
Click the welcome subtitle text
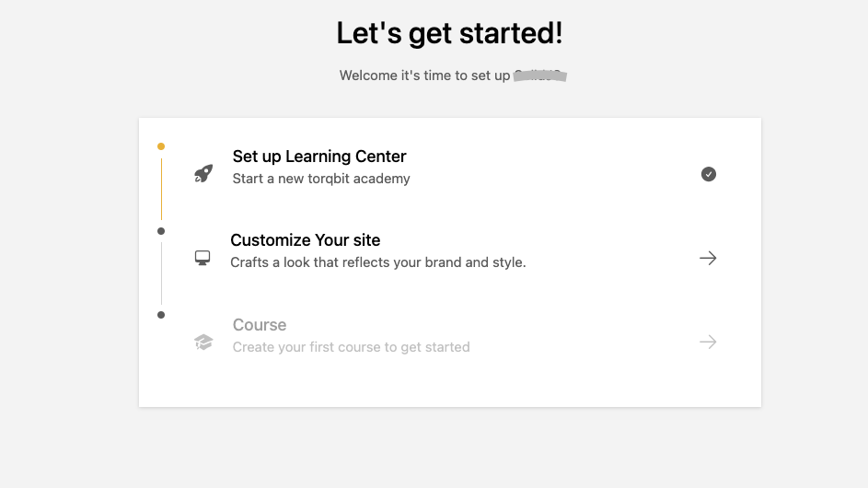(424, 76)
